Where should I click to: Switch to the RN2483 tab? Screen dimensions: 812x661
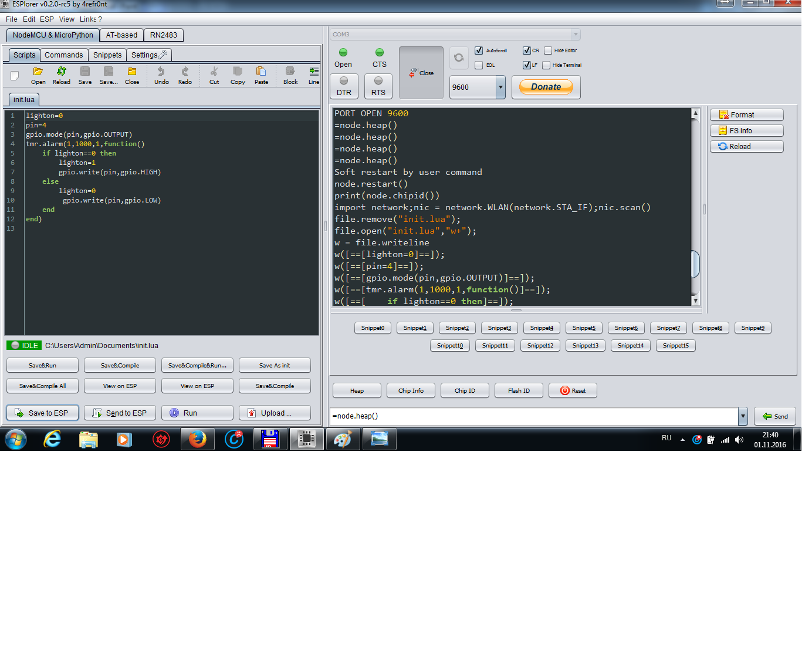pyautogui.click(x=164, y=35)
